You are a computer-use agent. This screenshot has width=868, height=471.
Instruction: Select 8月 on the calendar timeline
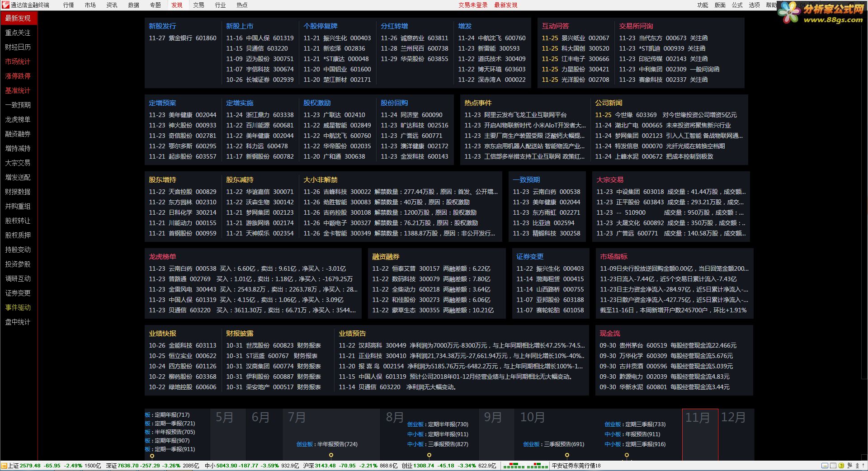tap(395, 417)
